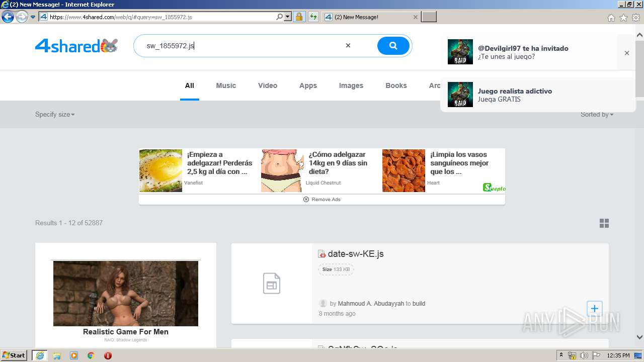Show hidden system tray icons
The width and height of the screenshot is (644, 362).
(x=561, y=355)
